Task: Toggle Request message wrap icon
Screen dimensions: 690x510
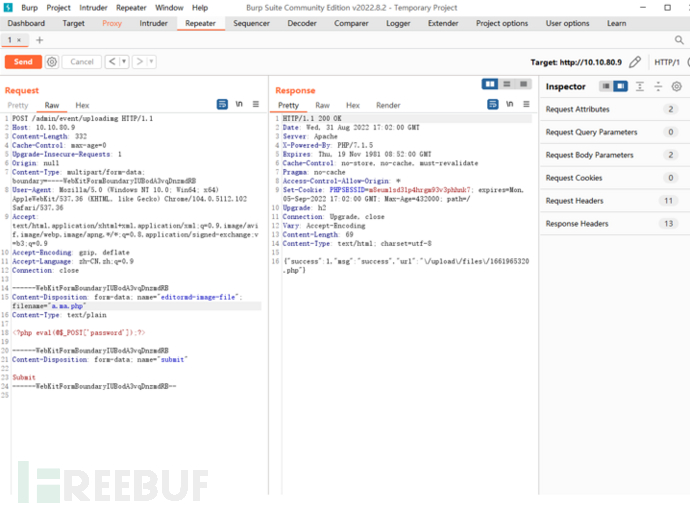Action: [222, 104]
